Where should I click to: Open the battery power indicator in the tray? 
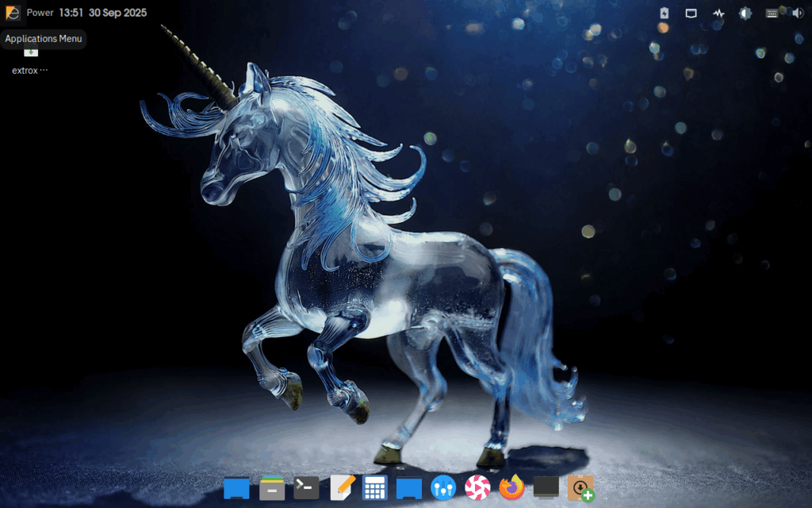pyautogui.click(x=665, y=13)
